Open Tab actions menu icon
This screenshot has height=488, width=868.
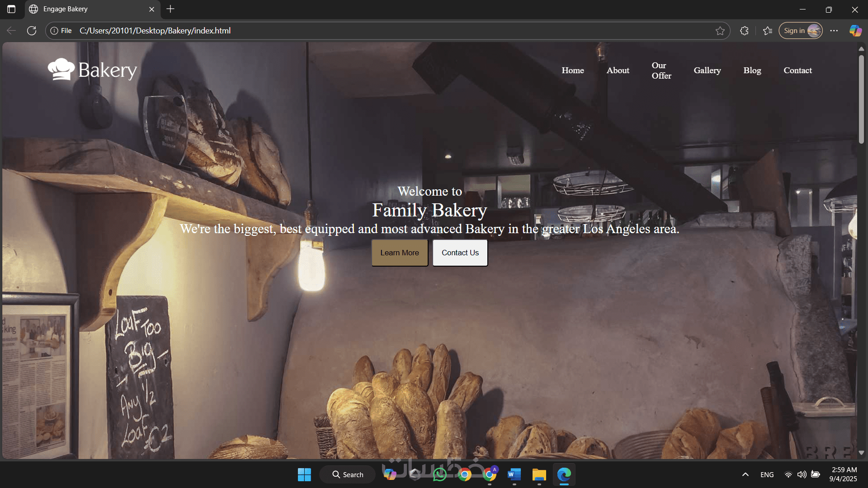[x=11, y=9]
